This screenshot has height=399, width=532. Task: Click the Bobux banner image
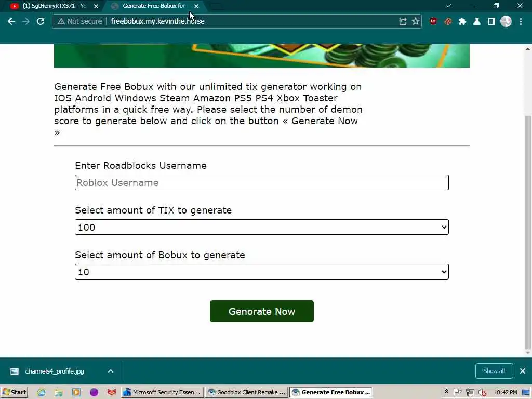tap(262, 56)
